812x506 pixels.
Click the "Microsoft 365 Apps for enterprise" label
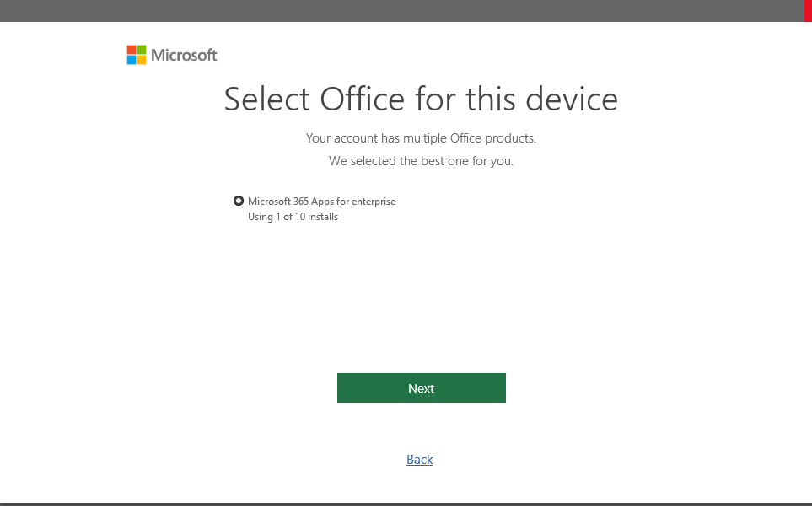(x=321, y=202)
